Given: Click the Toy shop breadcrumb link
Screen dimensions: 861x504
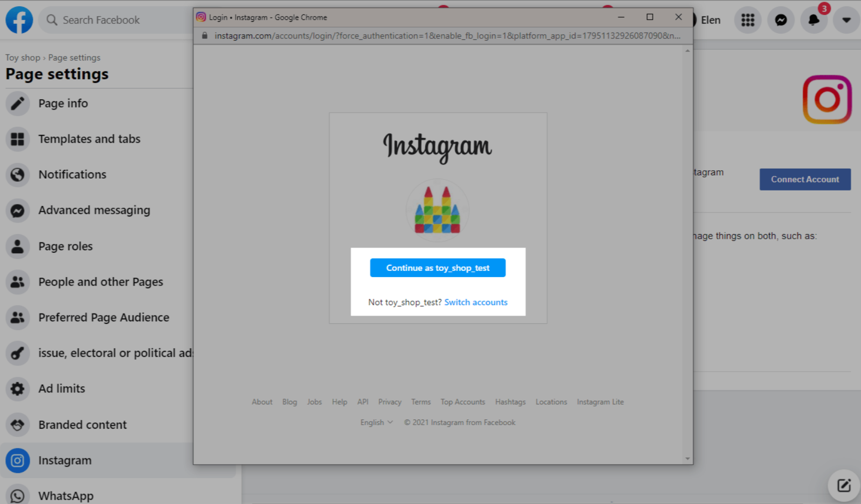Looking at the screenshot, I should 22,58.
